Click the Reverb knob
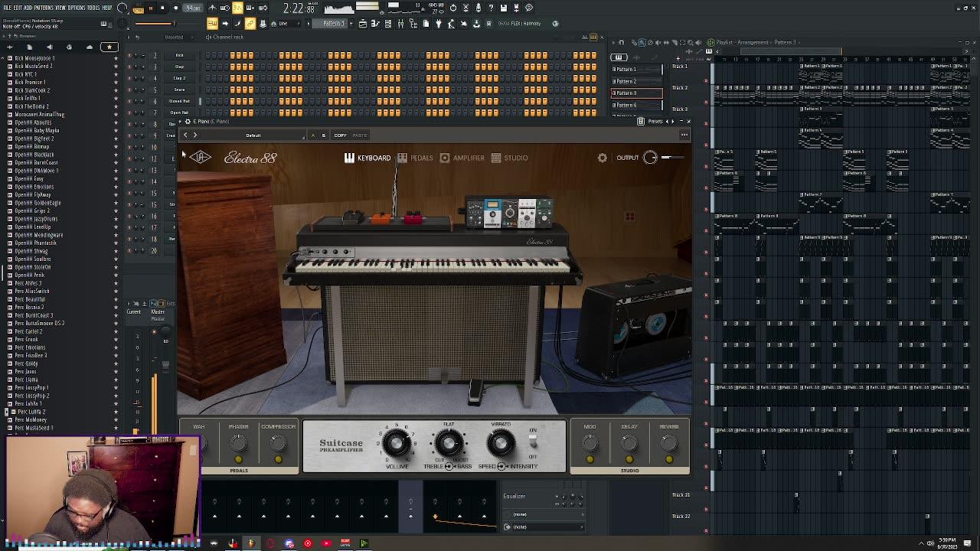This screenshot has height=551, width=980. tap(669, 442)
